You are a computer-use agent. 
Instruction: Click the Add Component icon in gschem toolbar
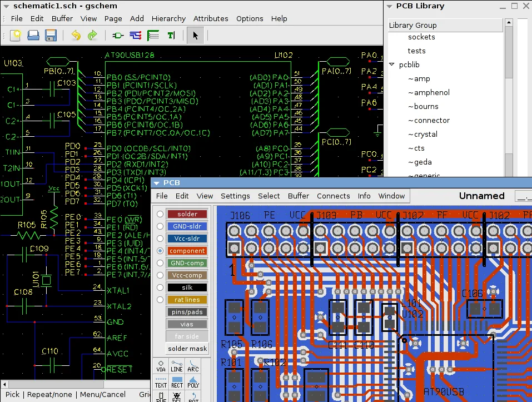117,35
